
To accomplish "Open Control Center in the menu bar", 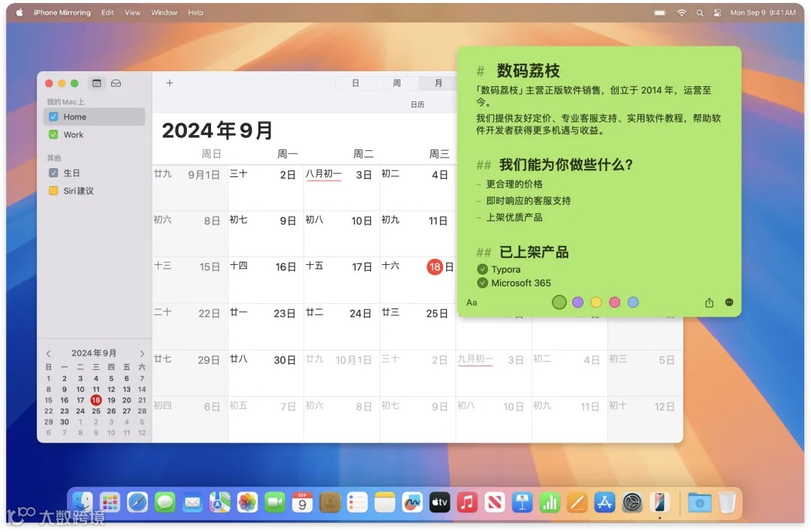I will click(x=717, y=13).
